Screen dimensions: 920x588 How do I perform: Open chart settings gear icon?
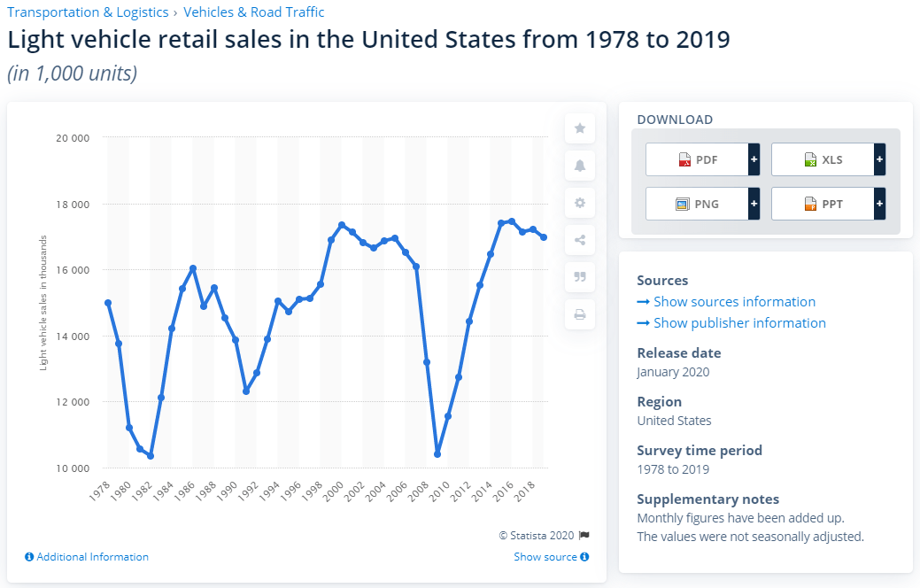click(580, 203)
